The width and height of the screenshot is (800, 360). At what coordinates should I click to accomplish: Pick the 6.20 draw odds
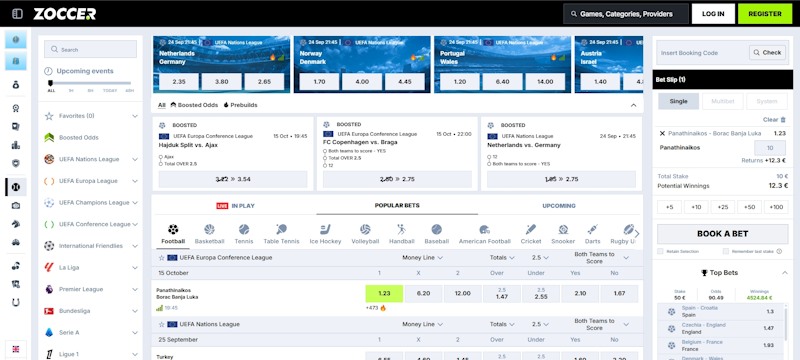point(423,294)
